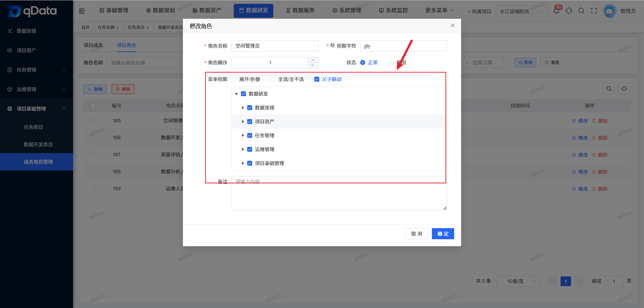
Task: Toggle the 全选/全不选 checkbox
Action: click(x=273, y=79)
